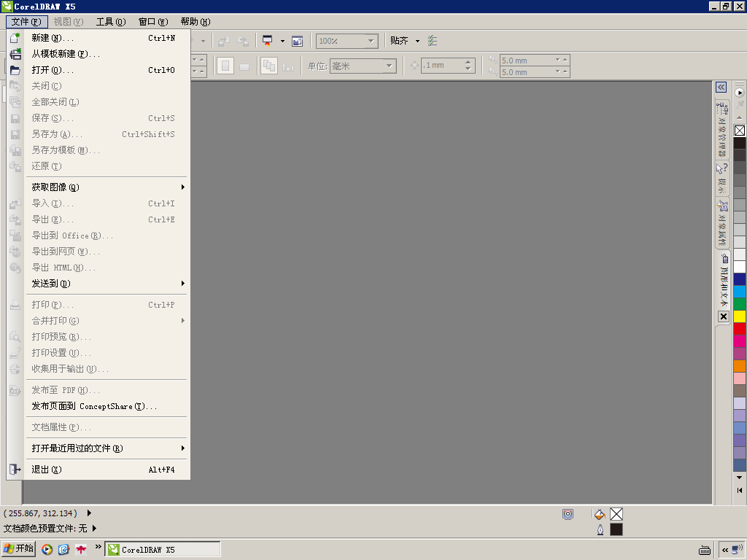747x560 pixels.
Task: Click the on-screen keyboard tray icon
Action: click(x=705, y=551)
